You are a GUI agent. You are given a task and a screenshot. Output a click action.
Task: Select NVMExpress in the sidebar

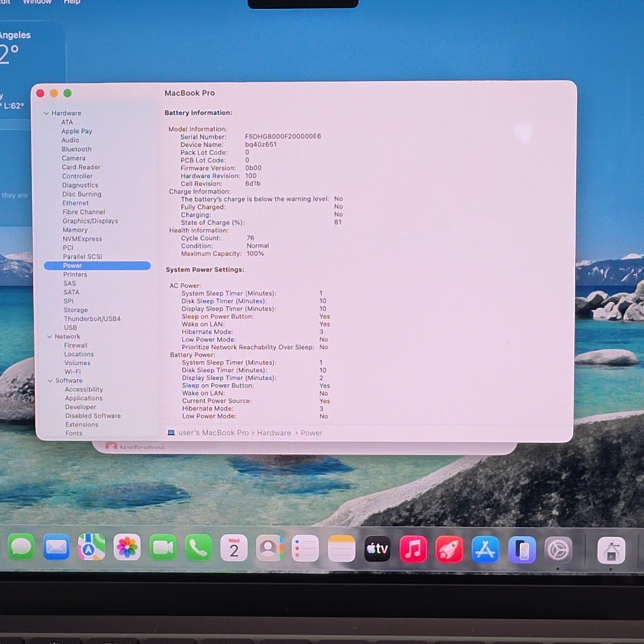(x=82, y=239)
